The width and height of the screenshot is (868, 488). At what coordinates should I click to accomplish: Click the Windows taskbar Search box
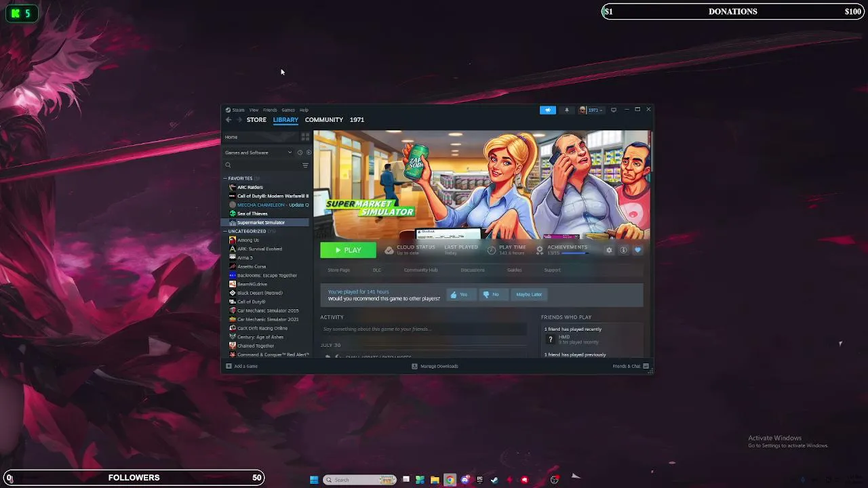[x=359, y=480]
